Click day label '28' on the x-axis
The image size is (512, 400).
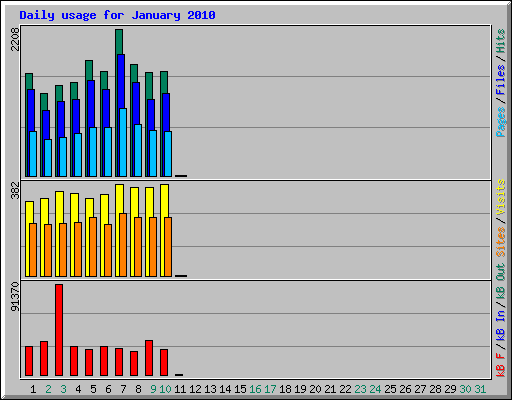click(435, 389)
